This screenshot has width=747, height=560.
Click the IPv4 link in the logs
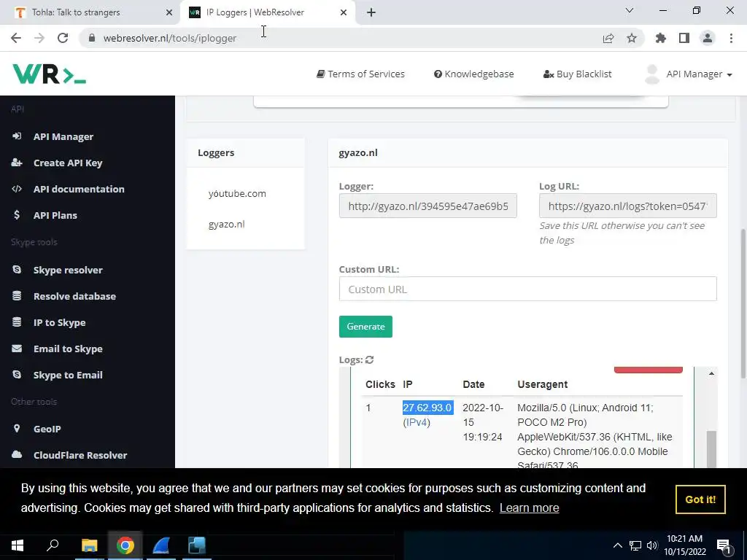417,422
